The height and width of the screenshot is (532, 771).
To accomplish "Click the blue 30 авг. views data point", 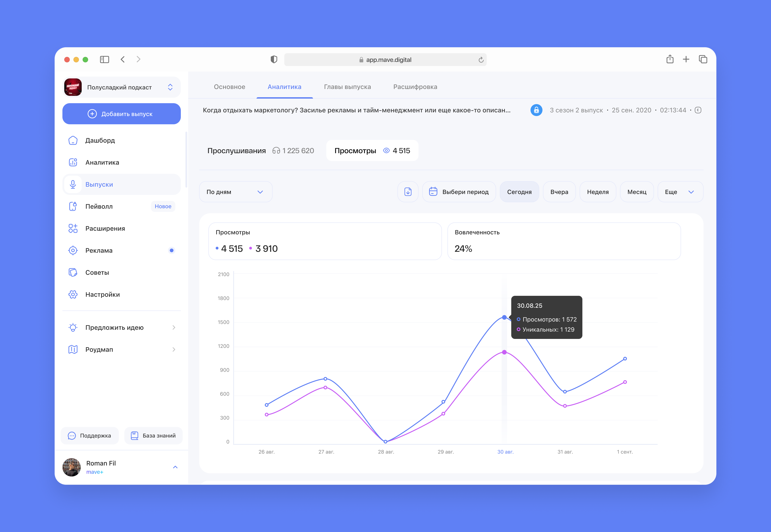I will coord(504,317).
